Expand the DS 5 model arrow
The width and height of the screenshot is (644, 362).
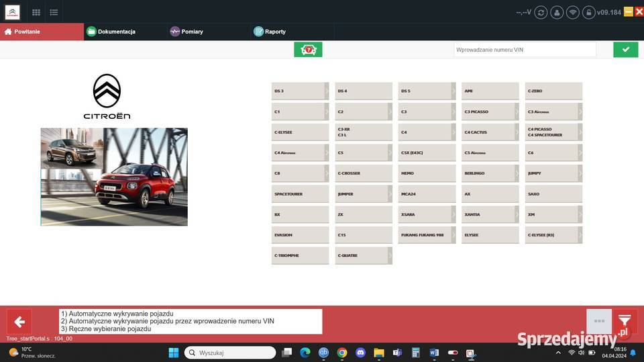(x=453, y=91)
